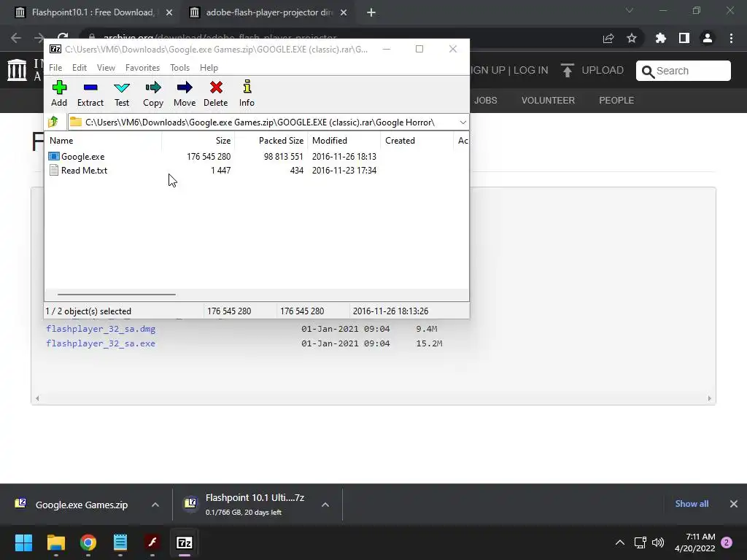This screenshot has height=560, width=747.
Task: Download the flashplayer_32_sa.exe link
Action: (101, 343)
